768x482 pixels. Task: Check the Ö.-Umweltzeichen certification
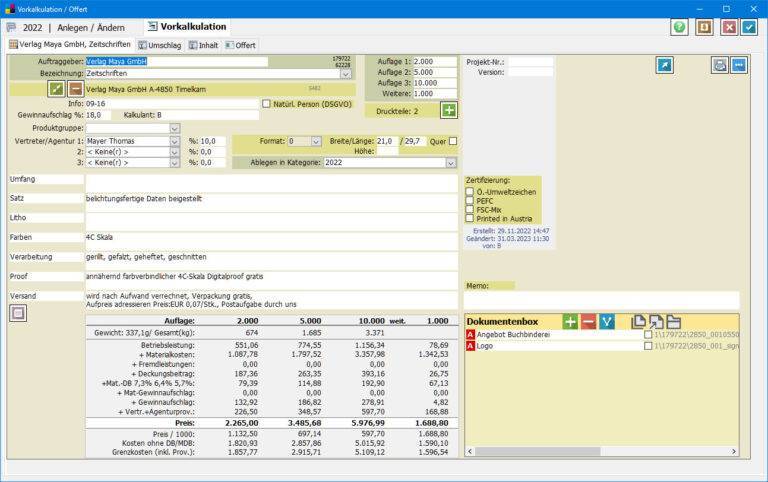pyautogui.click(x=470, y=192)
